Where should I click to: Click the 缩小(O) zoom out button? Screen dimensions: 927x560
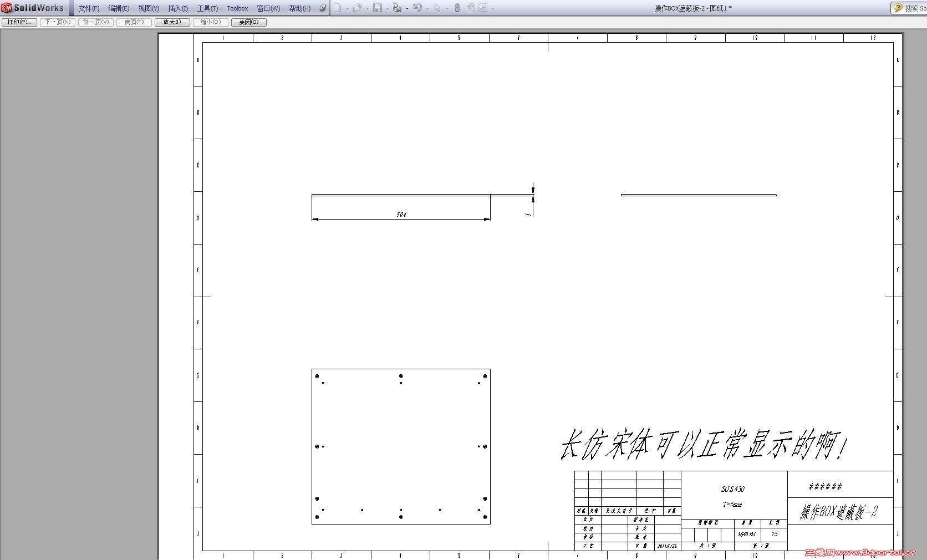(211, 22)
